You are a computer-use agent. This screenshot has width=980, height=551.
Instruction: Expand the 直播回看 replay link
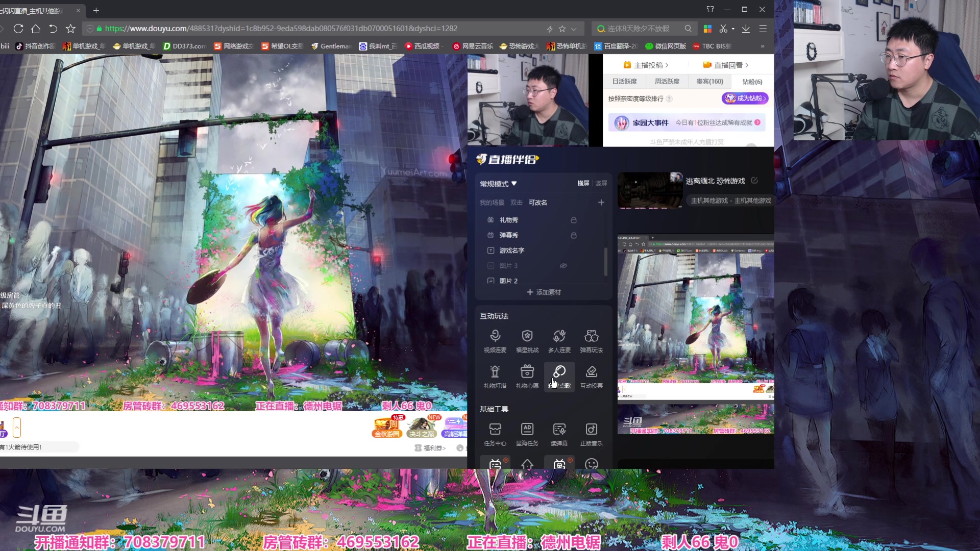726,65
